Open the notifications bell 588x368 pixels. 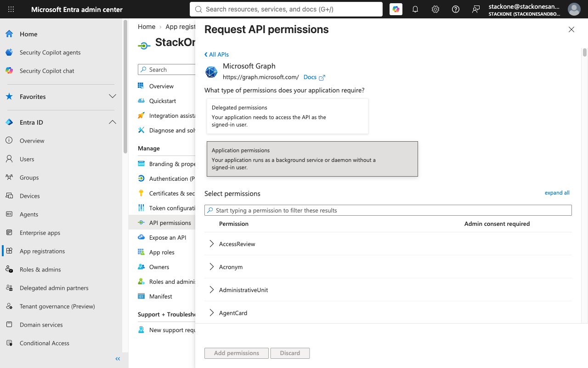[x=415, y=9]
